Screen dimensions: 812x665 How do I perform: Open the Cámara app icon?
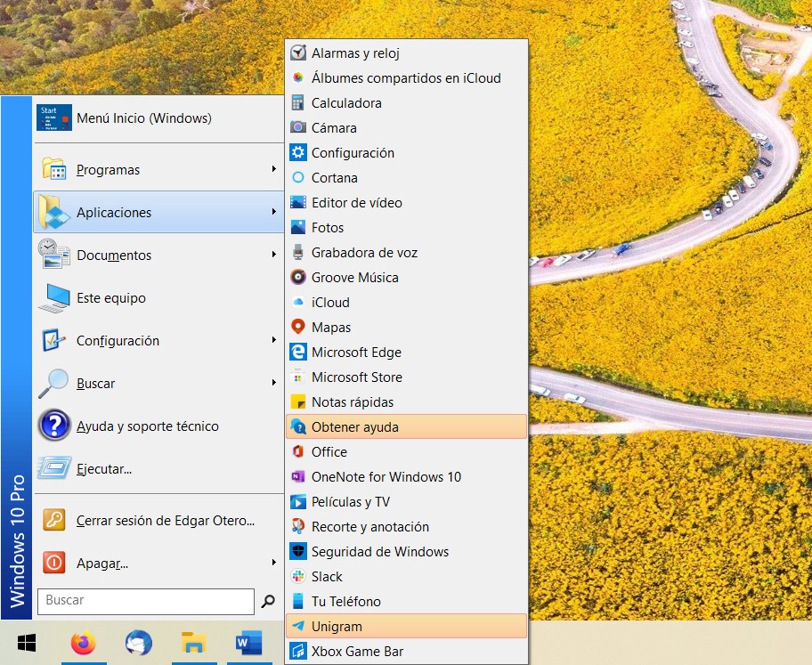coord(298,128)
